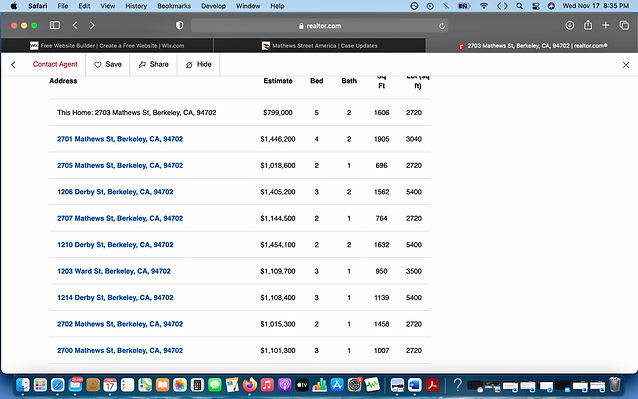Open the App Store from the Dock
Screen dimensions: 638x399
337,385
